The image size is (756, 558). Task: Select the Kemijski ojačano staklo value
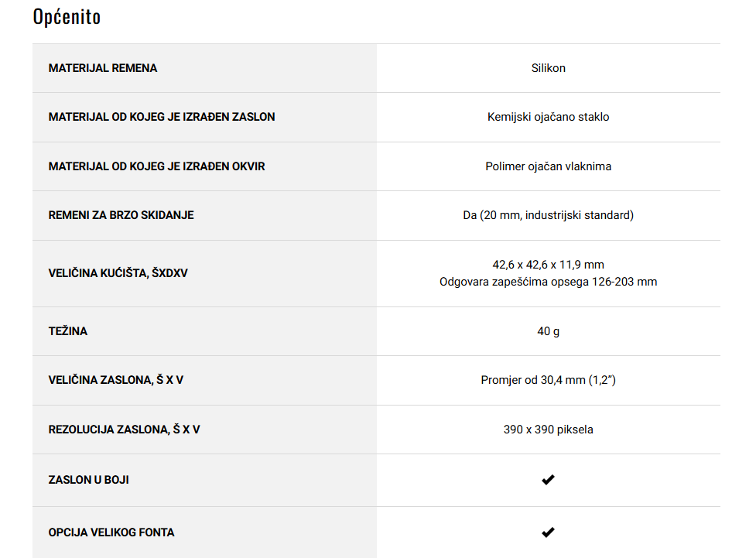pos(548,117)
